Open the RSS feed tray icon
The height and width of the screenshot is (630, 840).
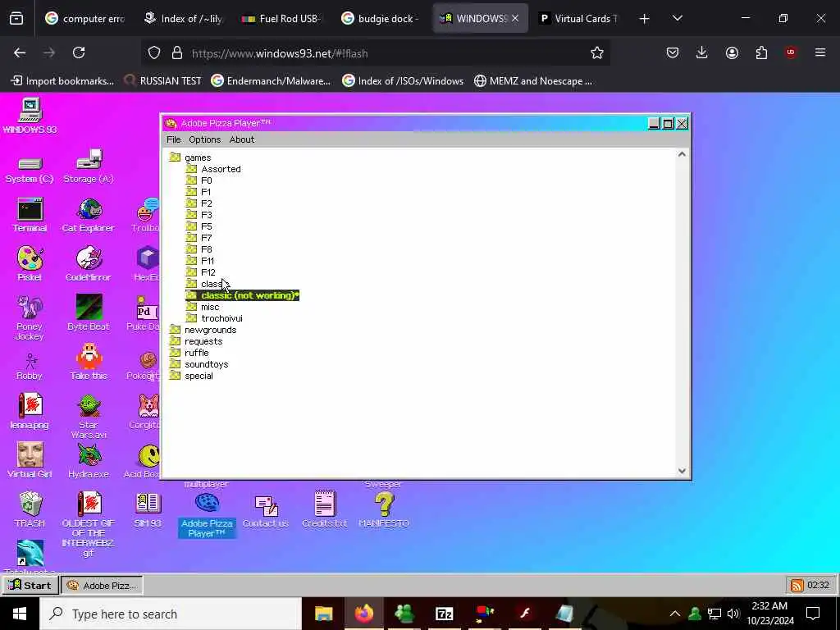[x=797, y=585]
